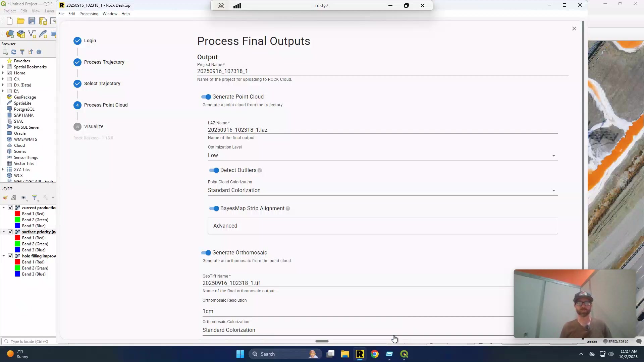644x362 pixels.
Task: Open Layer Styling panel brush icon
Action: [x=5, y=198]
